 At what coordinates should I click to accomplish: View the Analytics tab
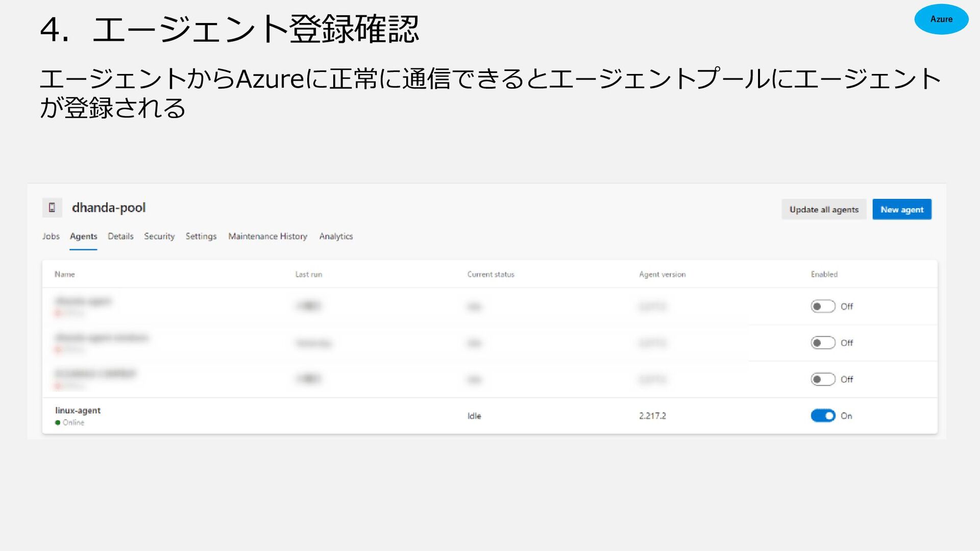tap(336, 236)
